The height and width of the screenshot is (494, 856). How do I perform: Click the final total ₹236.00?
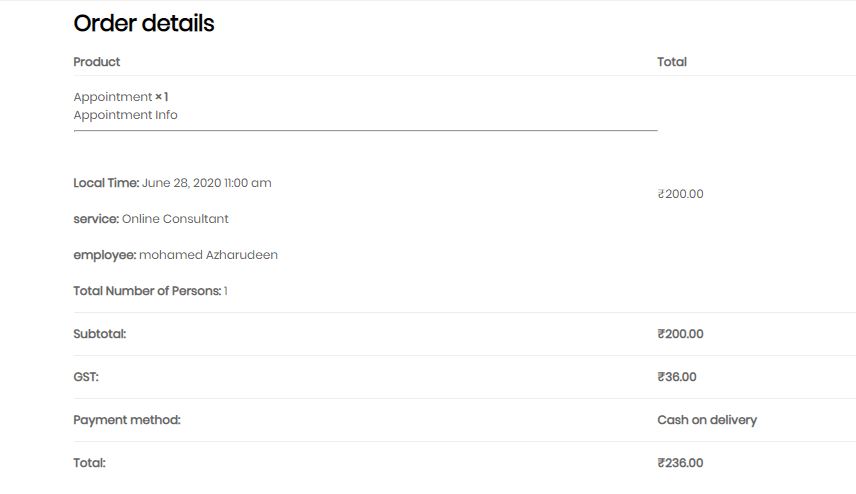tap(680, 463)
